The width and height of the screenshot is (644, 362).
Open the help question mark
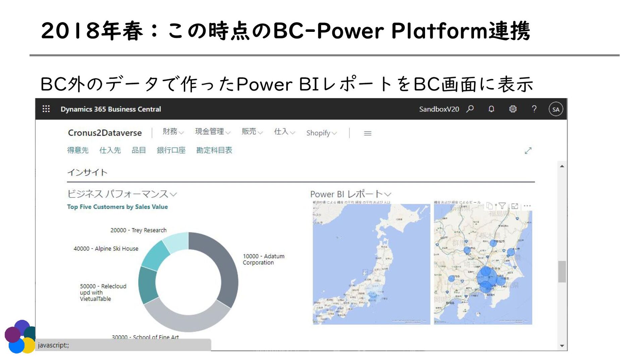point(534,109)
